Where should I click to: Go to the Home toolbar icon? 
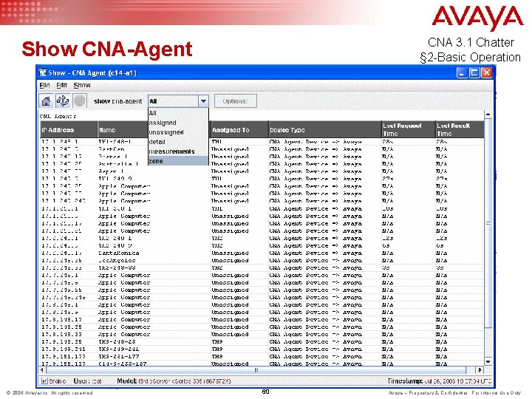46,100
